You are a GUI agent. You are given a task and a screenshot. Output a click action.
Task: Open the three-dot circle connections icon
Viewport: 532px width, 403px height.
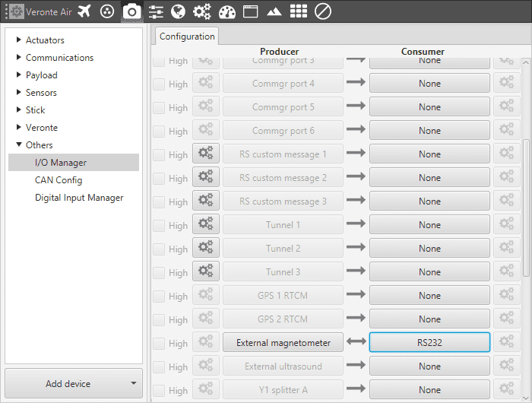[x=107, y=11]
